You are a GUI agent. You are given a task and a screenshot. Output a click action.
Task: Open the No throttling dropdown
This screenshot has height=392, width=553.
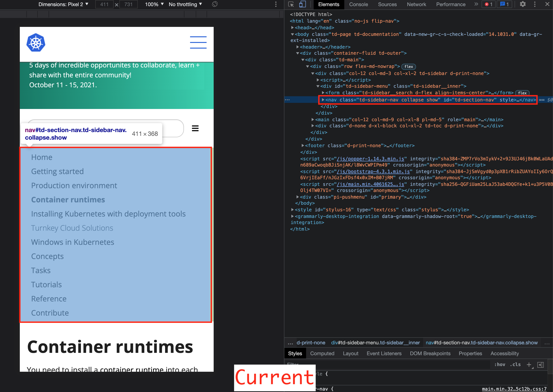click(185, 4)
